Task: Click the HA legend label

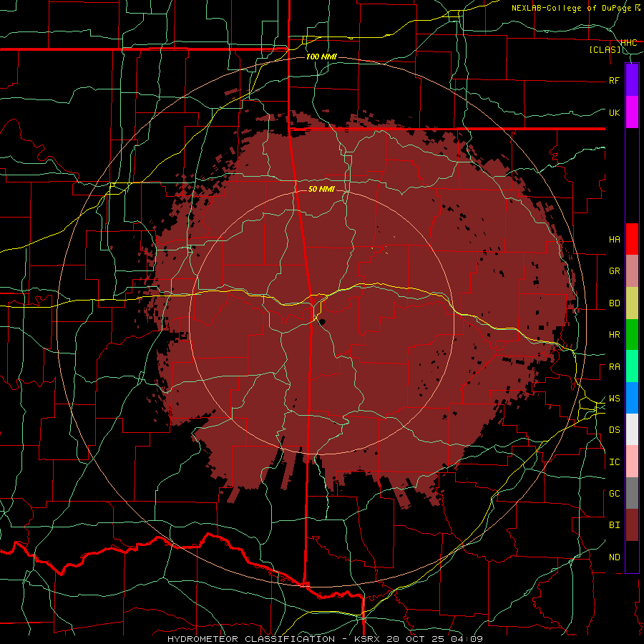Action: coord(615,240)
